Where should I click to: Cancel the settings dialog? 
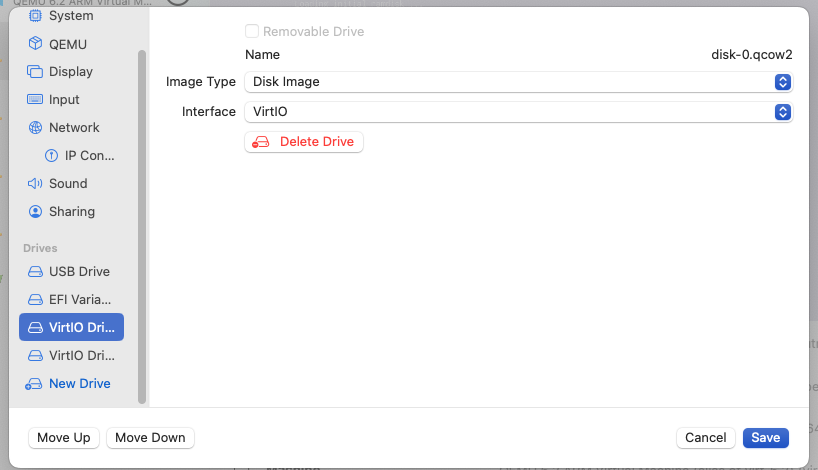pos(705,438)
